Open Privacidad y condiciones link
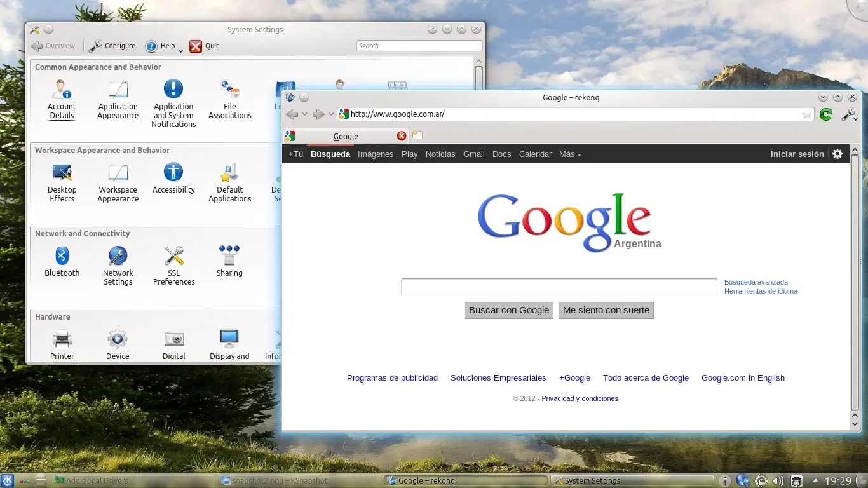This screenshot has height=488, width=868. 580,398
